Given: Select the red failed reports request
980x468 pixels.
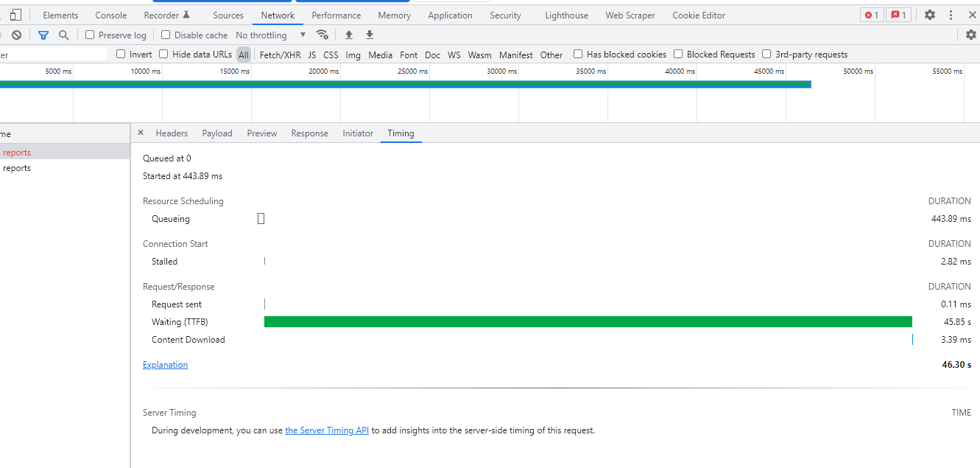Looking at the screenshot, I should [65, 153].
